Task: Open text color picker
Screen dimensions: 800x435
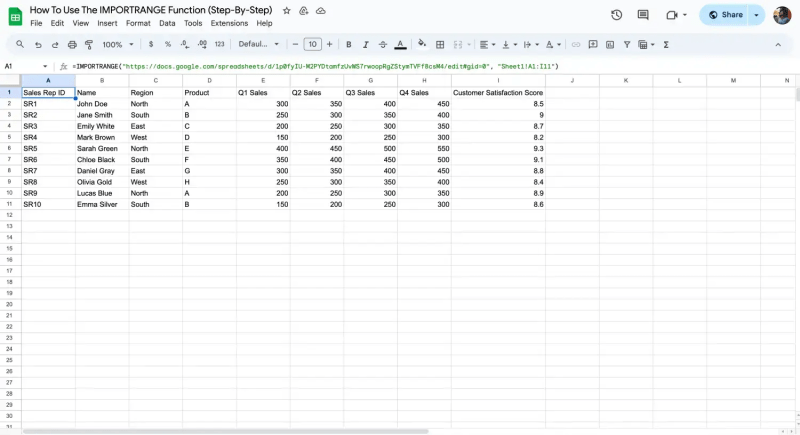Action: pyautogui.click(x=401, y=45)
